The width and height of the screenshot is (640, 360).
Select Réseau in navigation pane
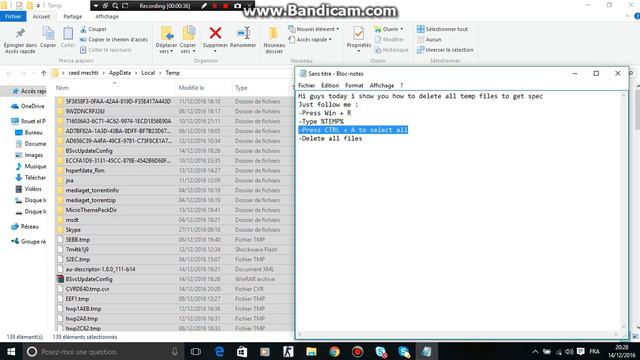point(25,227)
